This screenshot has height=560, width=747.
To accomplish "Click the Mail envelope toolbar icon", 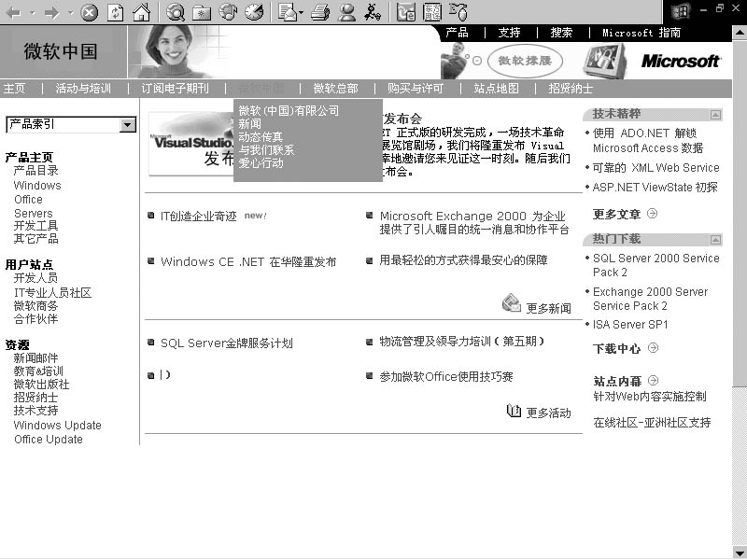I will coord(288,12).
